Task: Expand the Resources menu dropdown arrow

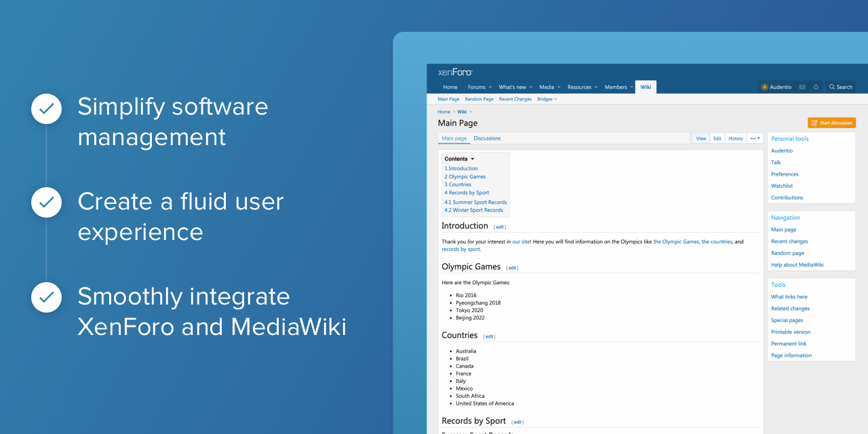Action: pyautogui.click(x=597, y=87)
